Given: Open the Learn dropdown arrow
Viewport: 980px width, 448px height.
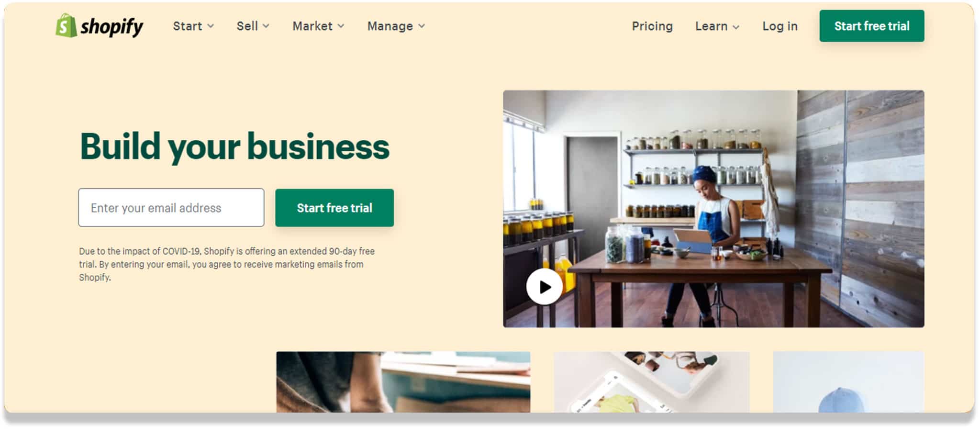Looking at the screenshot, I should tap(736, 27).
